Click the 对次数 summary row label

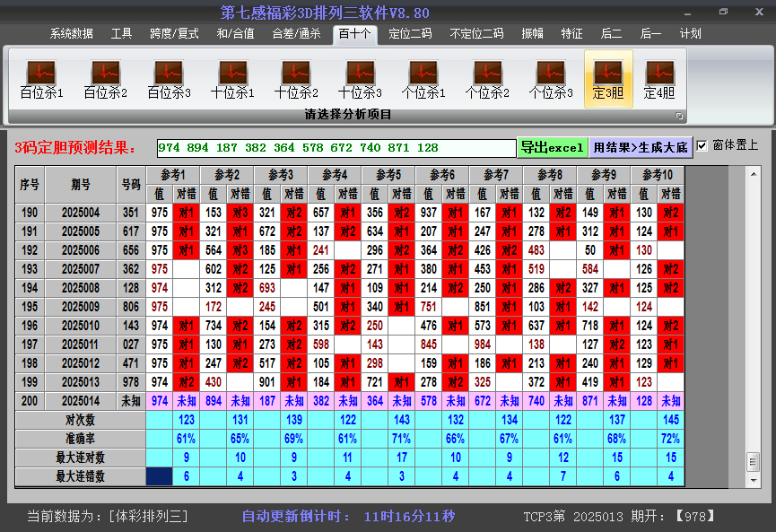click(x=80, y=420)
